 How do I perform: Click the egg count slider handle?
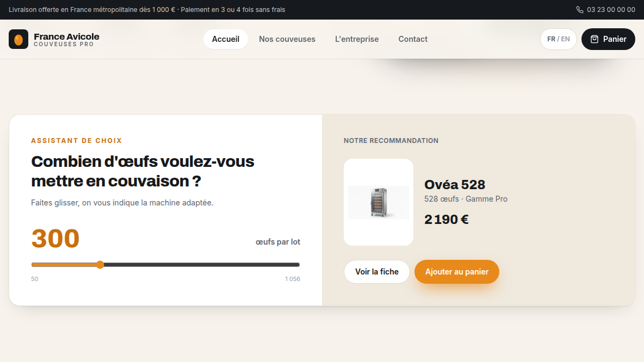(100, 265)
